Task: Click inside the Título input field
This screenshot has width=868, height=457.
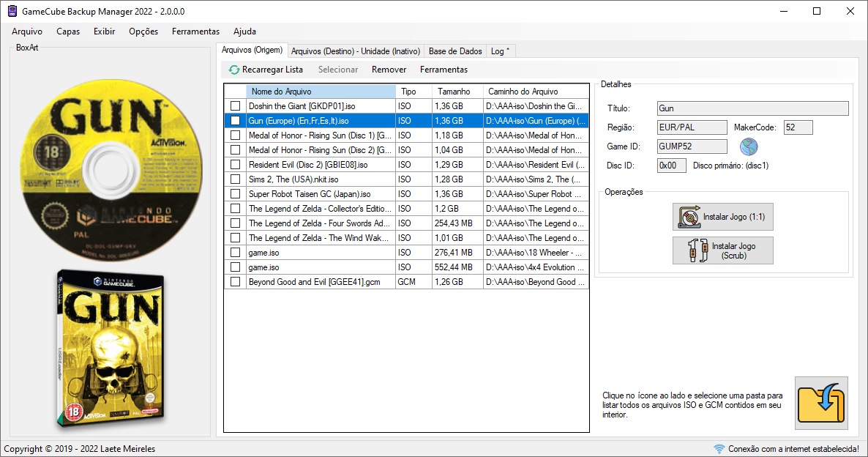Action: 752,108
